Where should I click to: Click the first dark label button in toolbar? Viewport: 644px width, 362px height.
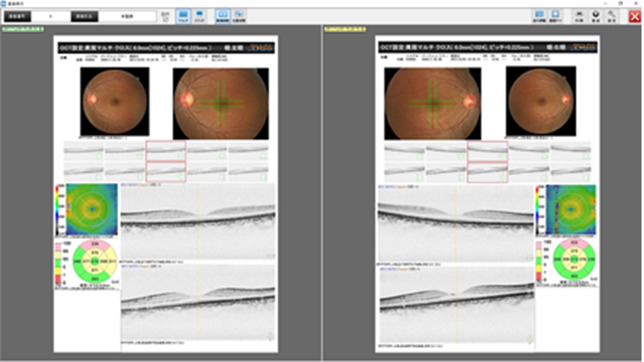click(x=18, y=17)
